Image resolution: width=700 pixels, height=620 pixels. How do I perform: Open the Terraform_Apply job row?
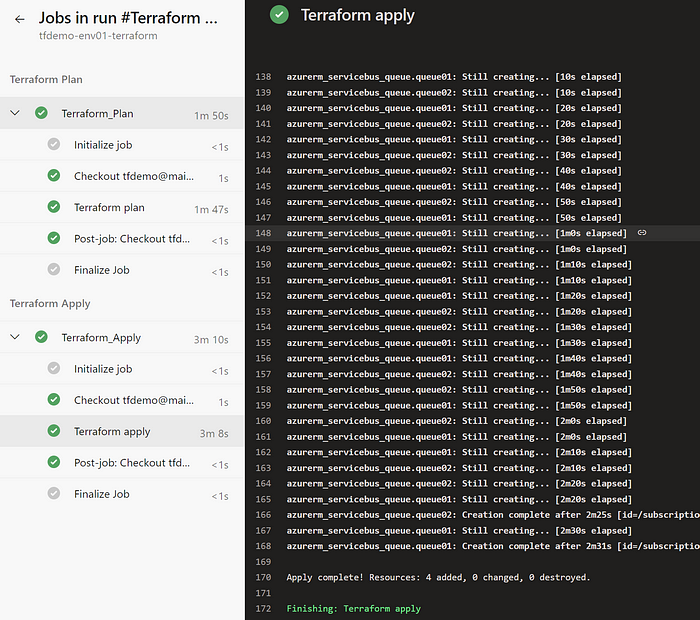coord(122,337)
